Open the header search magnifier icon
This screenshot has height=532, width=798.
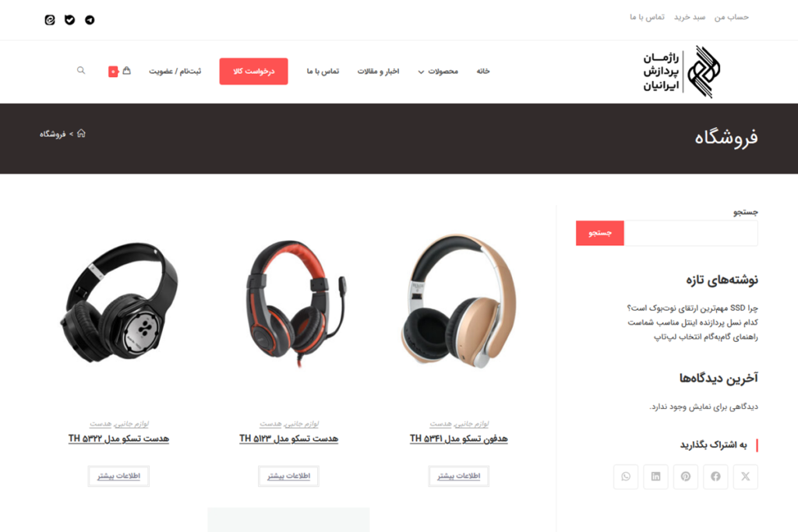(x=81, y=70)
